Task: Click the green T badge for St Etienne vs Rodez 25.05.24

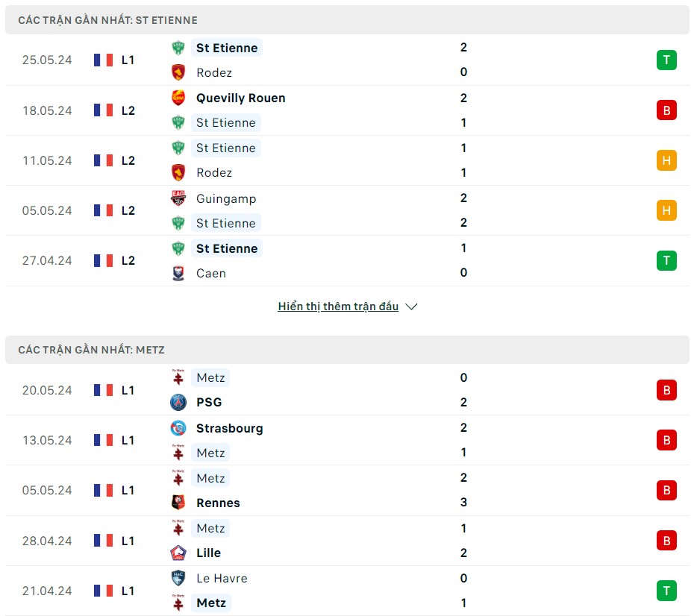Action: [x=666, y=60]
